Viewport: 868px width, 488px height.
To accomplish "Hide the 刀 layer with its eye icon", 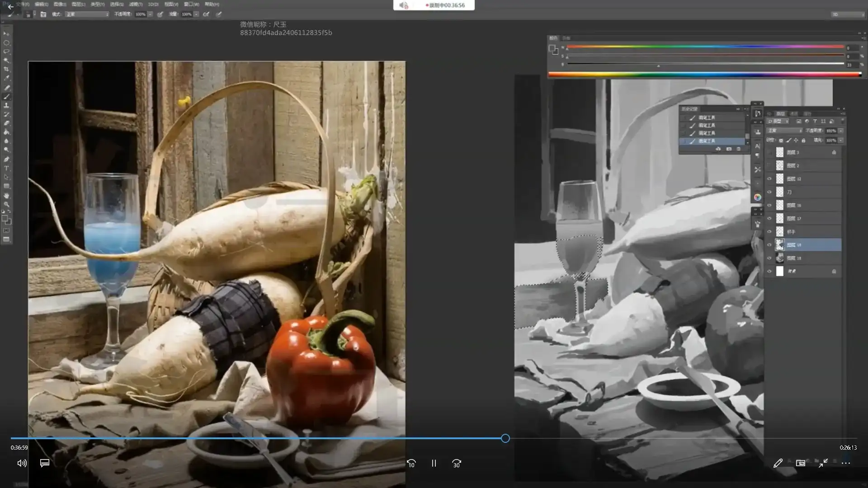I will [769, 192].
